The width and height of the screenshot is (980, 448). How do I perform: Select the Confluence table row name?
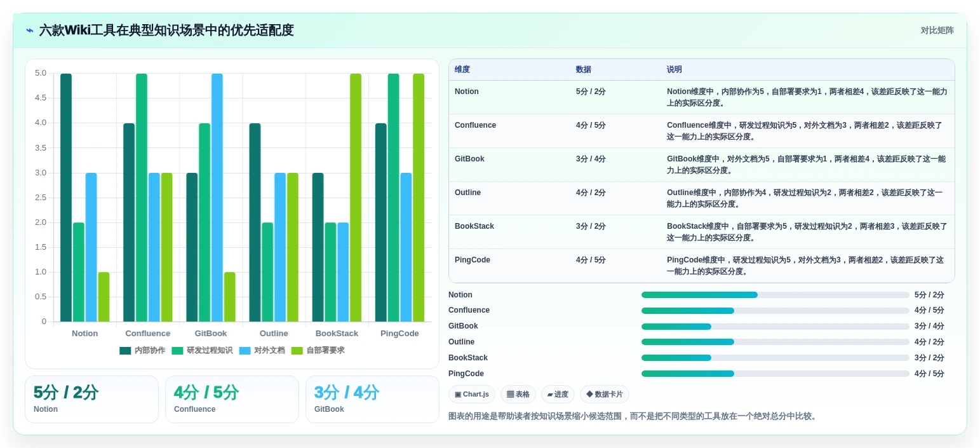[x=475, y=125]
